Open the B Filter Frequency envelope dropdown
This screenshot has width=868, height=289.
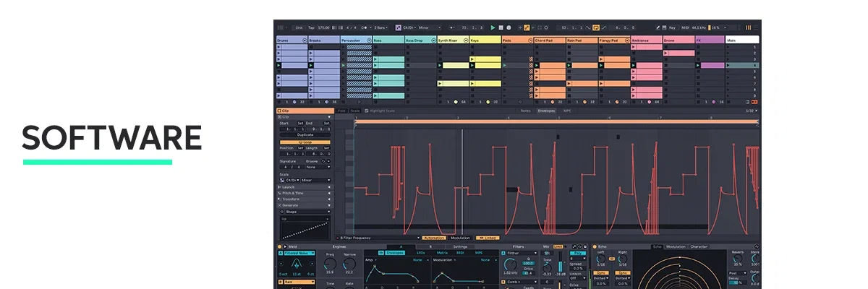(378, 238)
